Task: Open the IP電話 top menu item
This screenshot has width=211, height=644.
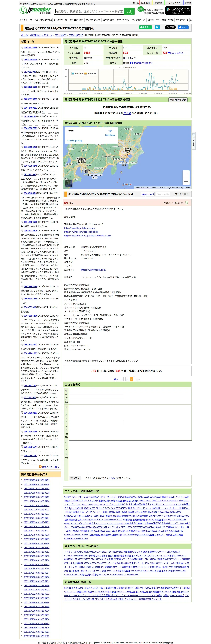Action: click(188, 3)
